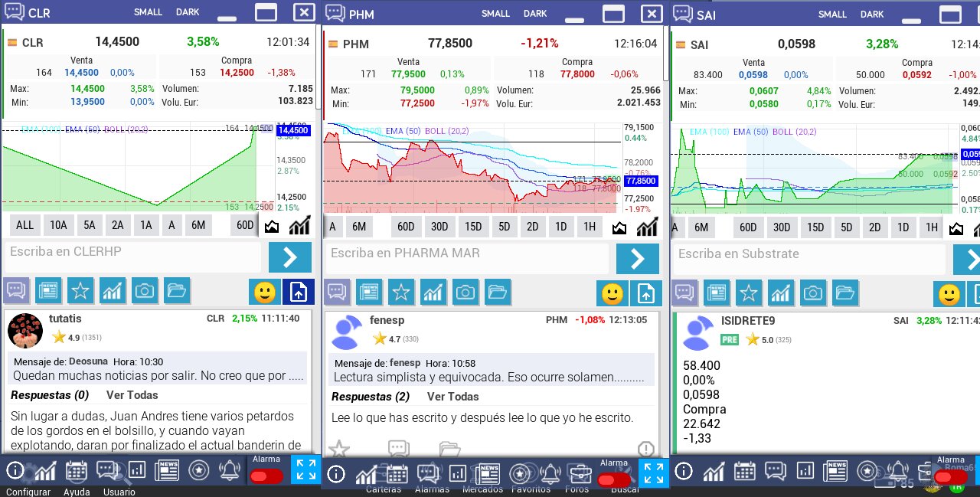Screen dimensions: 980x497
Task: Open news icon in CLR window toolbar
Action: tap(49, 291)
